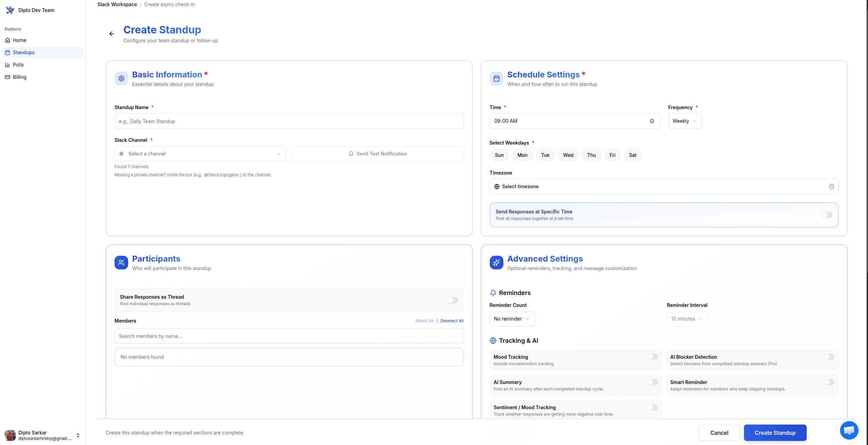Image resolution: width=868 pixels, height=445 pixels.
Task: Click the back arrow beside Create Standup
Action: click(112, 34)
